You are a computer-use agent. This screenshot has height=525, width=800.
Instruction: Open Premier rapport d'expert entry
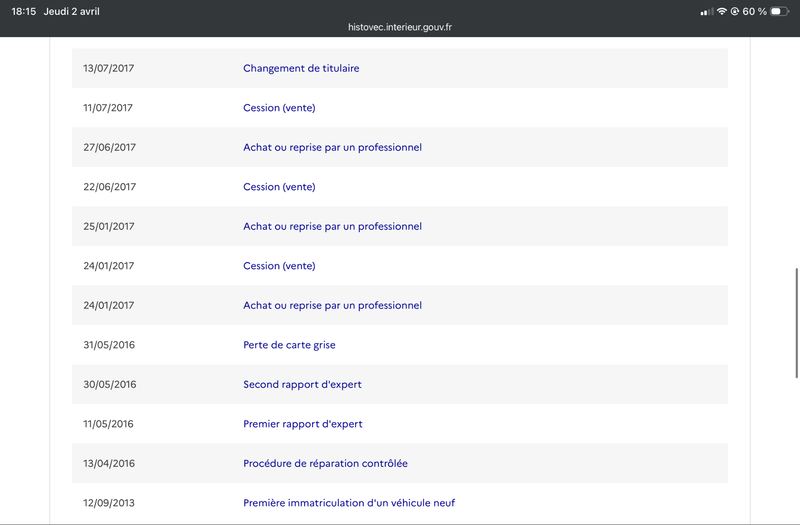303,424
